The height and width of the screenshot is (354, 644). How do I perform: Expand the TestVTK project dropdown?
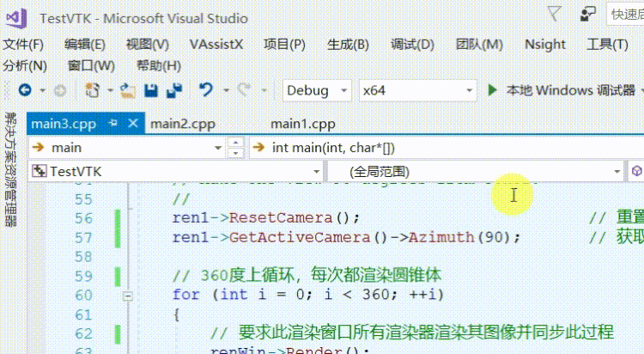(x=317, y=172)
